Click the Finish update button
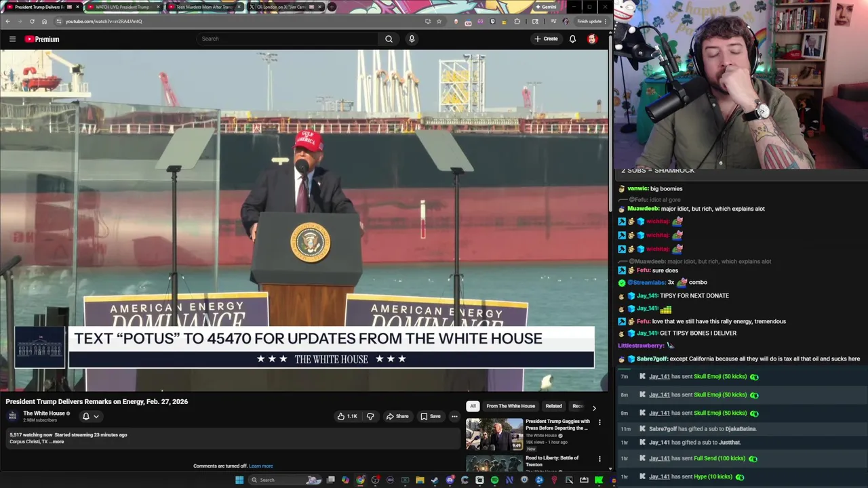This screenshot has width=868, height=488. (x=592, y=21)
